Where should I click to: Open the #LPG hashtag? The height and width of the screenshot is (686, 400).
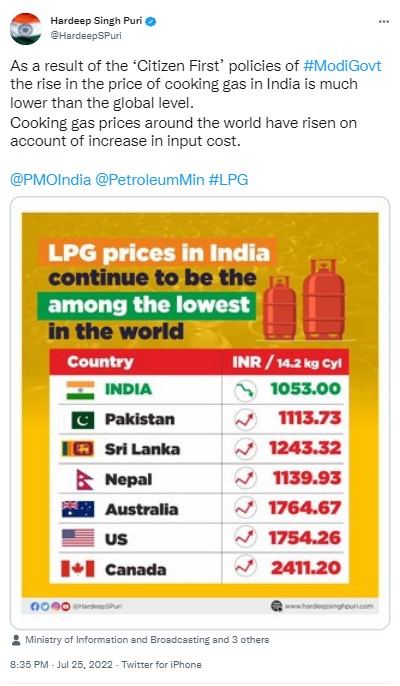(228, 180)
